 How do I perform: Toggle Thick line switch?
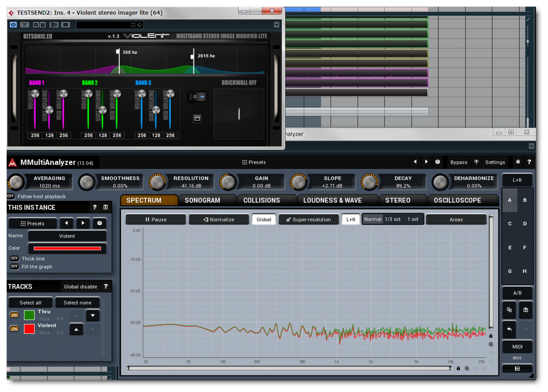coord(15,258)
